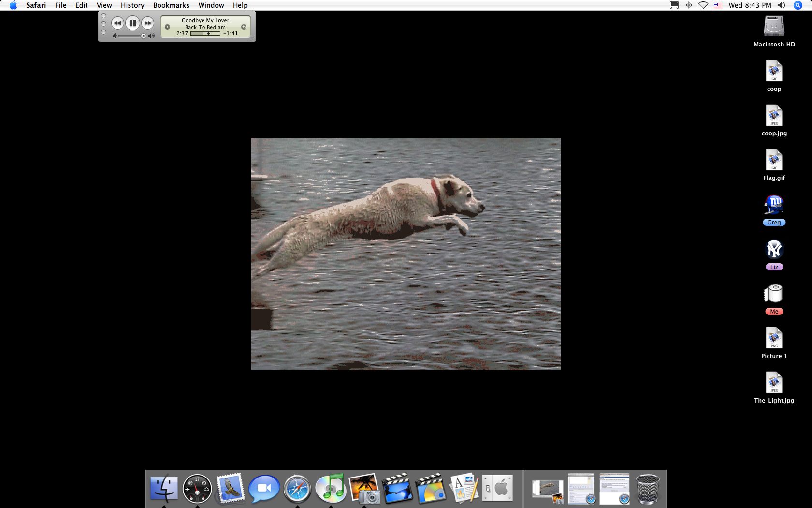
Task: Click the elapsed time 2:37
Action: click(x=182, y=33)
